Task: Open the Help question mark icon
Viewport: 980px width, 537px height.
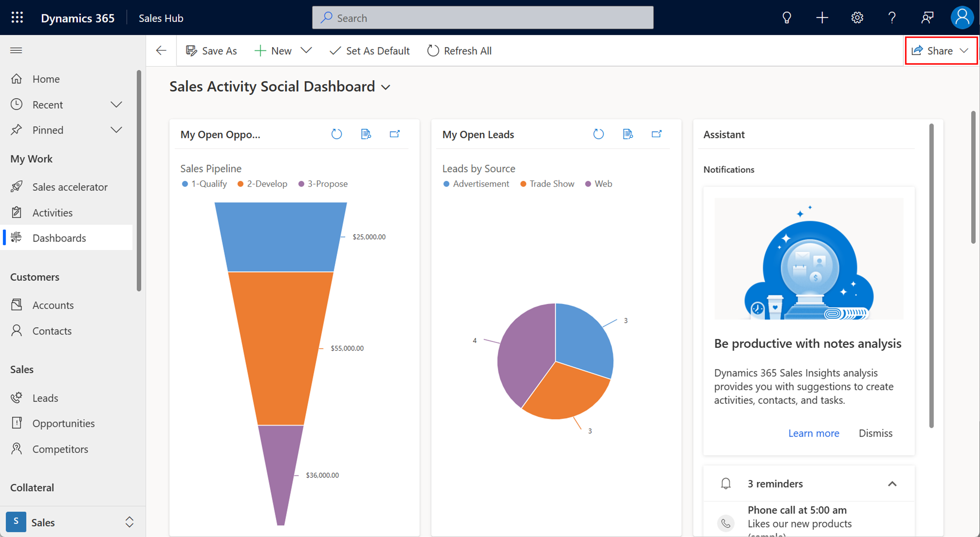Action: [x=892, y=17]
